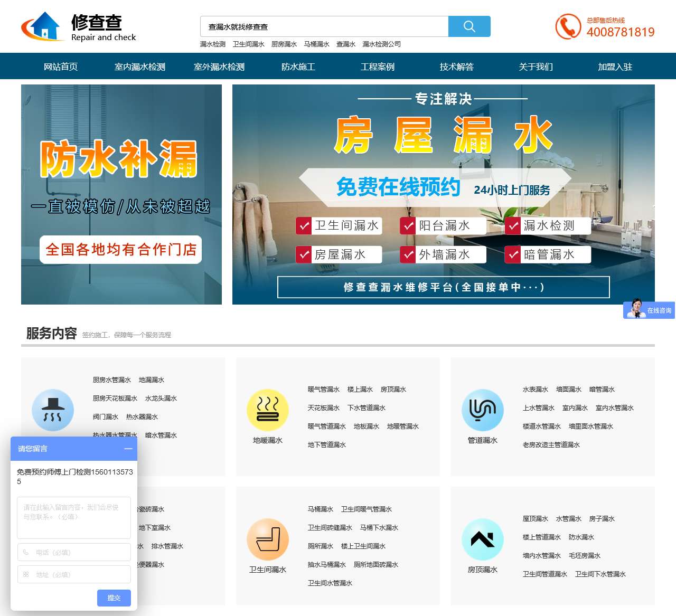Click the 修查查漏水维修平台 banner button
This screenshot has width=676, height=616.
click(444, 287)
